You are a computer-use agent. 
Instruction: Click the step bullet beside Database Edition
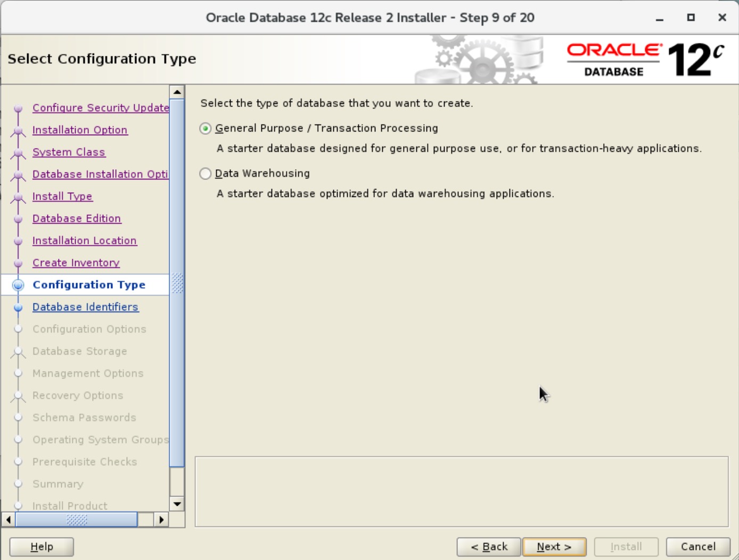18,219
